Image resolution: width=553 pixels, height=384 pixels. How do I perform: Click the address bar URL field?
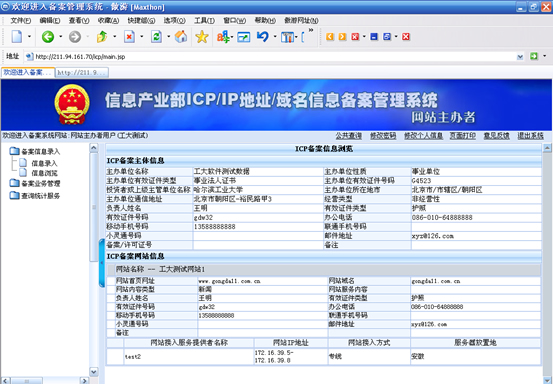[x=270, y=56]
